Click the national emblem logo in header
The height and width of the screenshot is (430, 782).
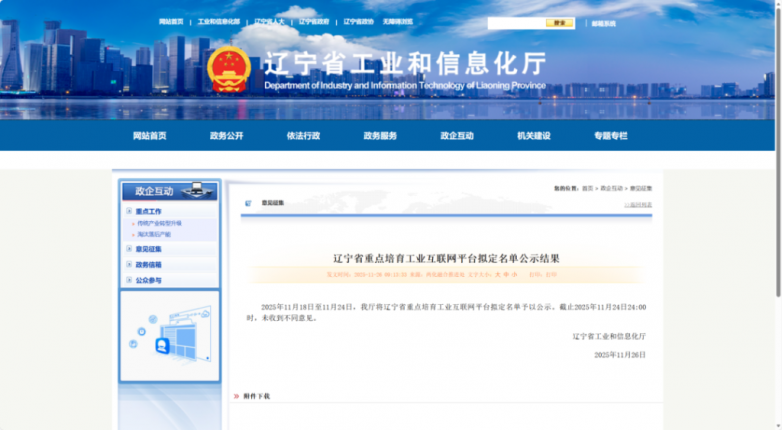[229, 69]
